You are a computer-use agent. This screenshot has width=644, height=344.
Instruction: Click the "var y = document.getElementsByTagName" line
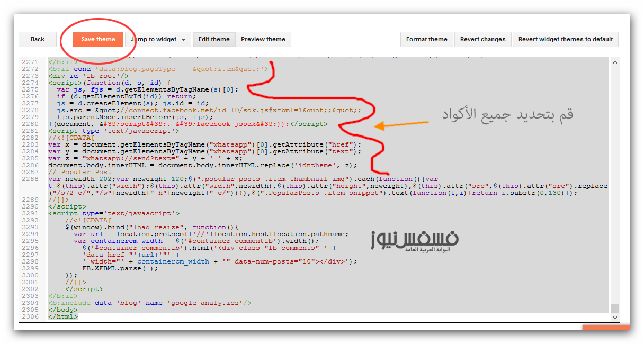pos(204,151)
